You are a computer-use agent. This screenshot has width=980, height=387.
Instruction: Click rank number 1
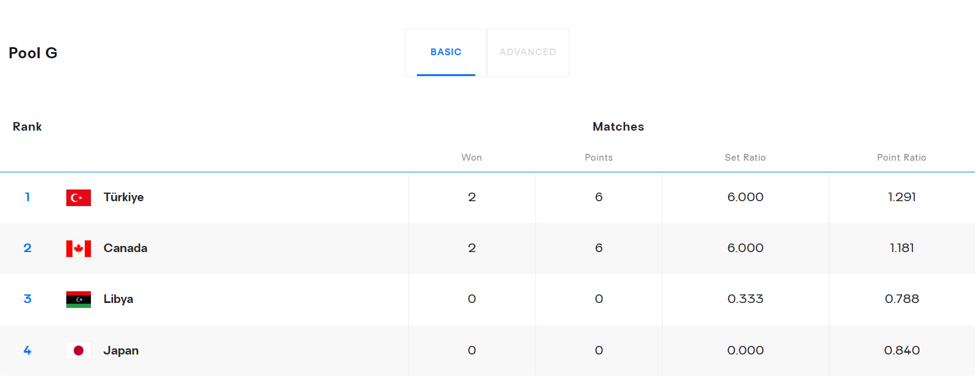pos(28,197)
